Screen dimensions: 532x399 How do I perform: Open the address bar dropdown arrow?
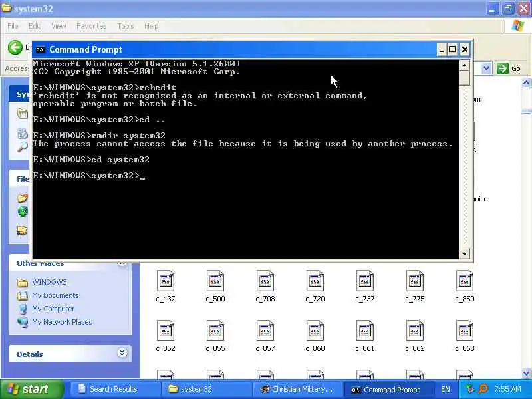point(486,68)
